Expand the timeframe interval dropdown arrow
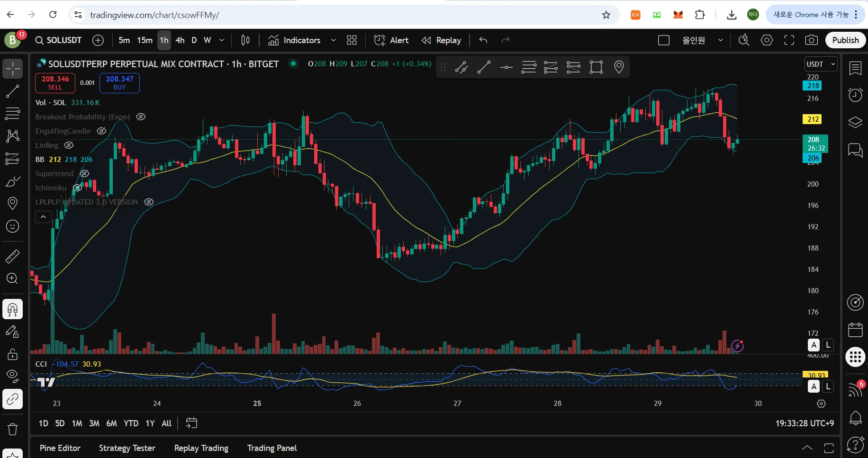Viewport: 868px width, 458px height. click(x=222, y=40)
